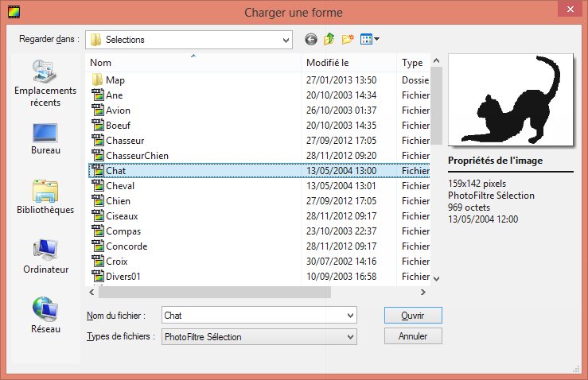Sort files by Modifié le column
The image size is (588, 380).
click(x=349, y=63)
